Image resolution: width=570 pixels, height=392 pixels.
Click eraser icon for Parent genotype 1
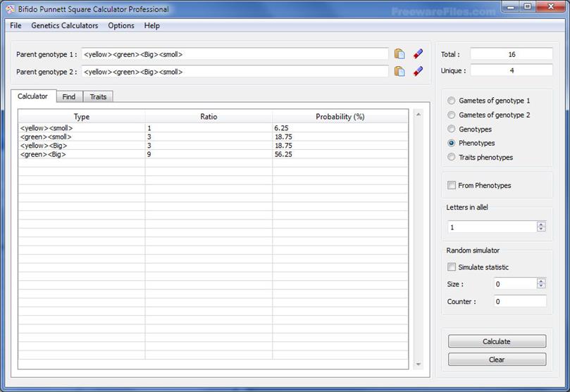pyautogui.click(x=418, y=53)
